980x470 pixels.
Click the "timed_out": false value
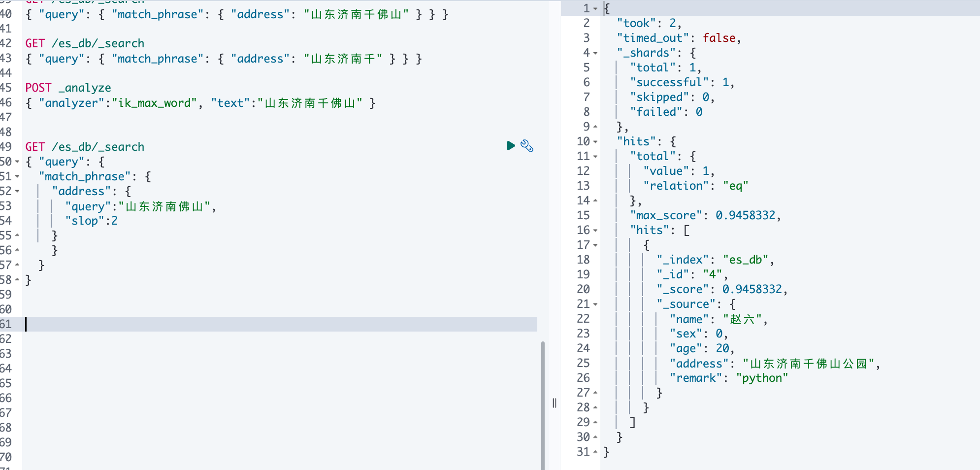coord(719,38)
